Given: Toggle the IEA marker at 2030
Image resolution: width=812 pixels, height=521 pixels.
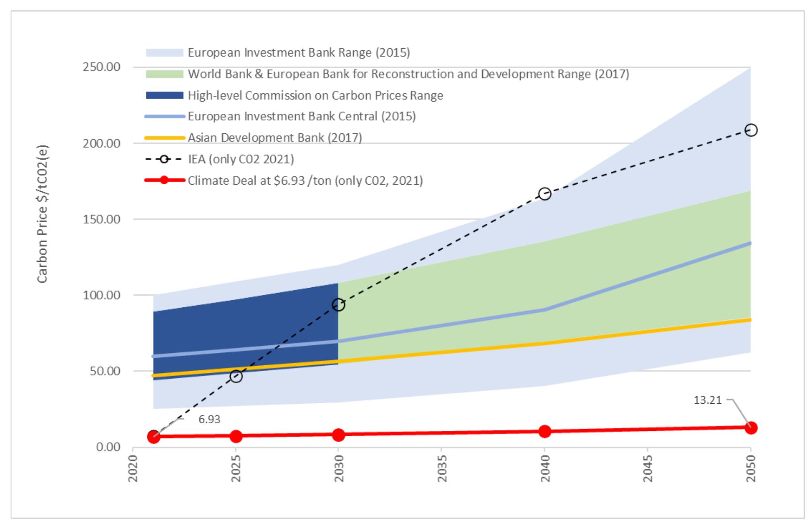Looking at the screenshot, I should [339, 305].
